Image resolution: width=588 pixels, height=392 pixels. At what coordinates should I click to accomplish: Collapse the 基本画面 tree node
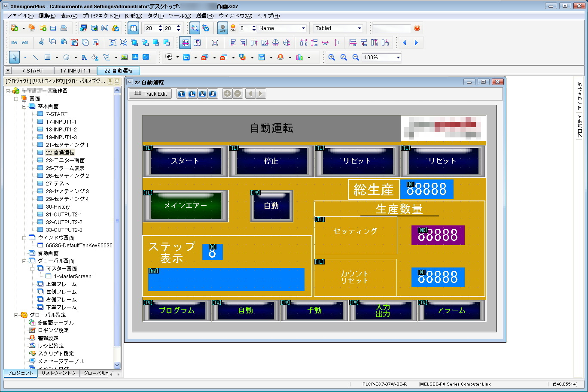click(24, 106)
